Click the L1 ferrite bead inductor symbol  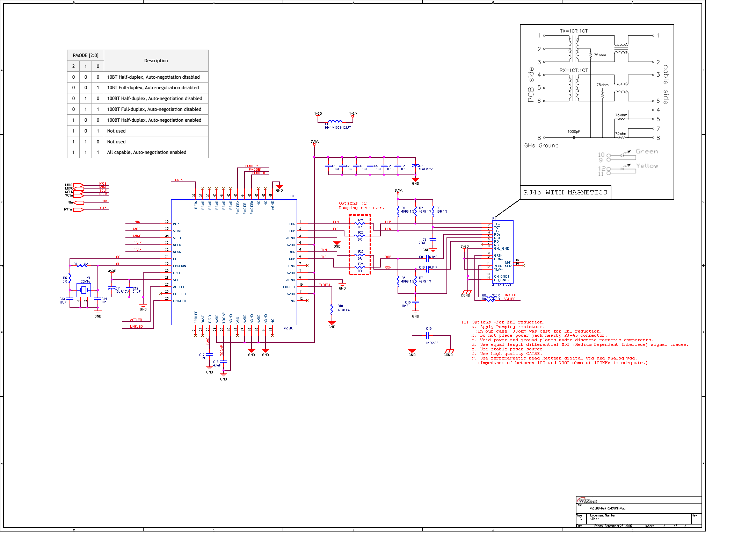coord(335,121)
